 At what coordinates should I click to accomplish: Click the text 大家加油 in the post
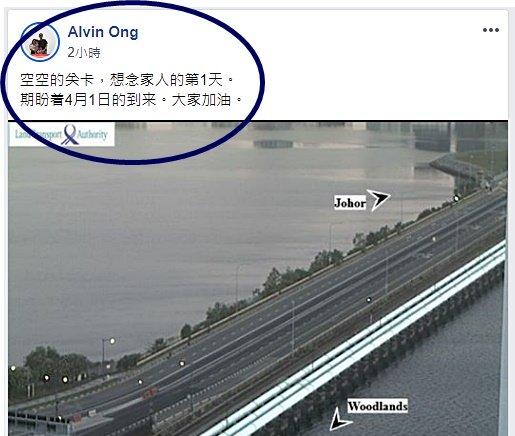click(201, 100)
